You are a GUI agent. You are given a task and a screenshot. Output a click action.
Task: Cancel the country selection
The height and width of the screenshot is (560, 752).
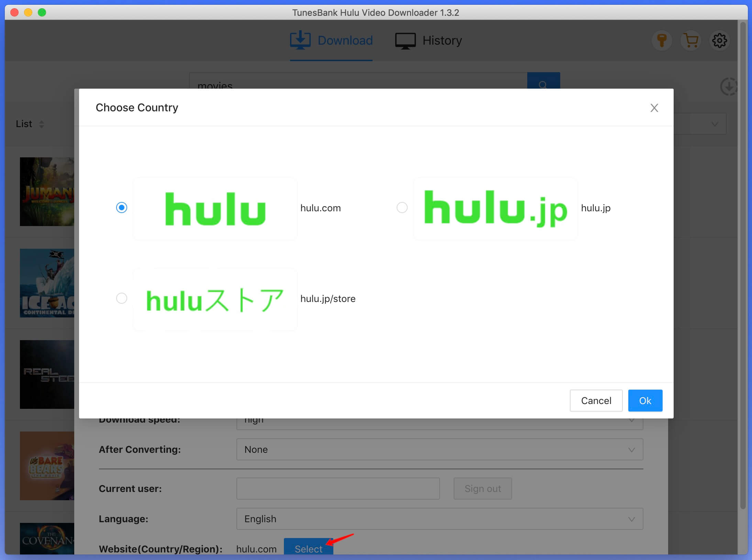[x=596, y=401]
